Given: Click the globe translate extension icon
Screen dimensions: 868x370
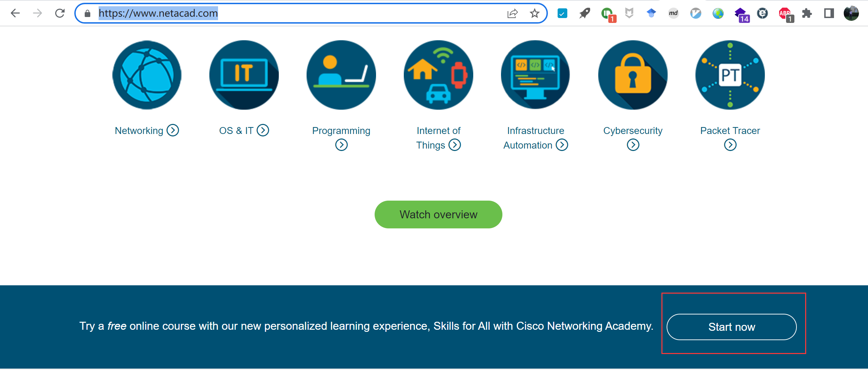Looking at the screenshot, I should click(x=718, y=13).
